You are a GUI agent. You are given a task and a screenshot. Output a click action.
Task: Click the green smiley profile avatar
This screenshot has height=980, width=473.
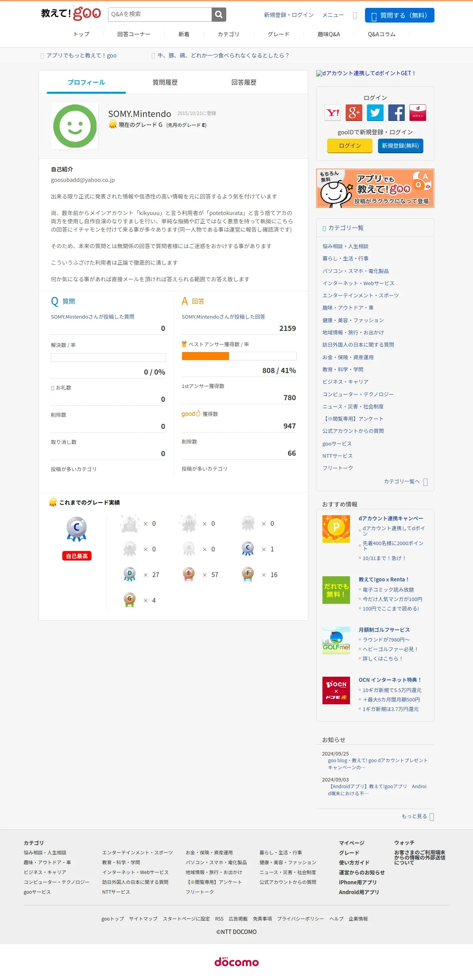[x=75, y=126]
